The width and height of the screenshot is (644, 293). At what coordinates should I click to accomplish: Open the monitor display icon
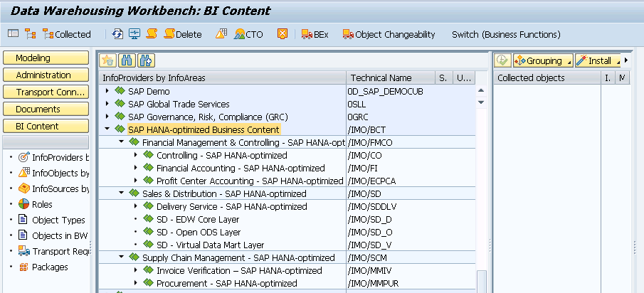click(x=134, y=34)
